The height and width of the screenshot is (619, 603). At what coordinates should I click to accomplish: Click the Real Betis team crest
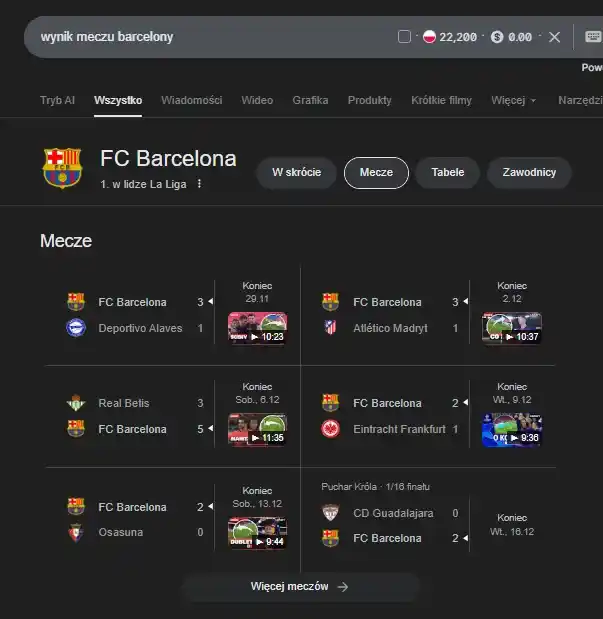point(76,403)
